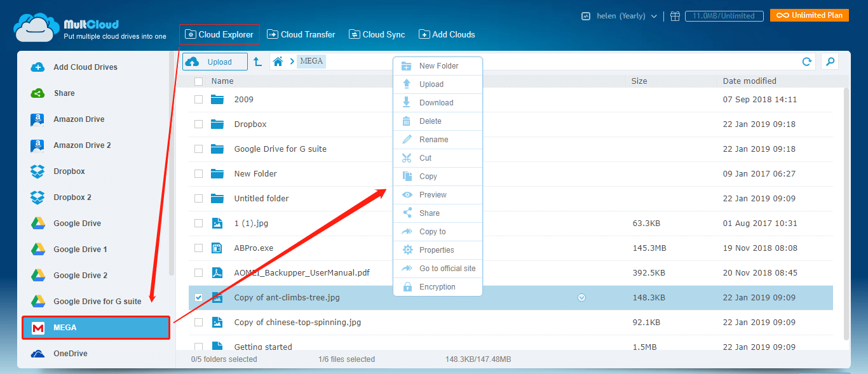Click the Unlimited Plan button

809,15
